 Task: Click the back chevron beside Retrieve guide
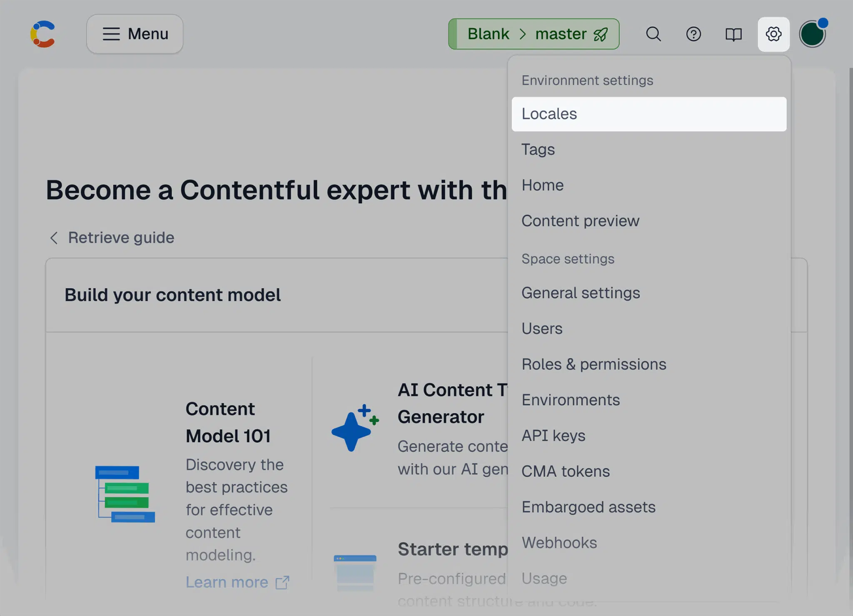54,238
